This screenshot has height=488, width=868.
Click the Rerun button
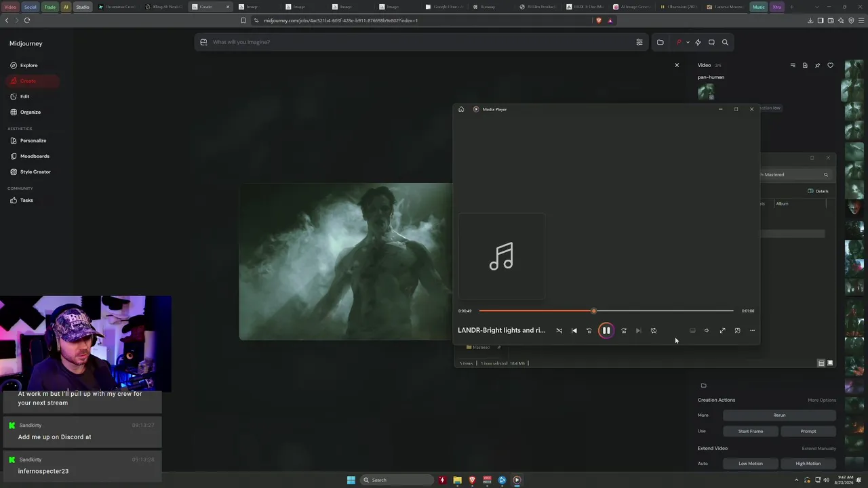coord(780,415)
